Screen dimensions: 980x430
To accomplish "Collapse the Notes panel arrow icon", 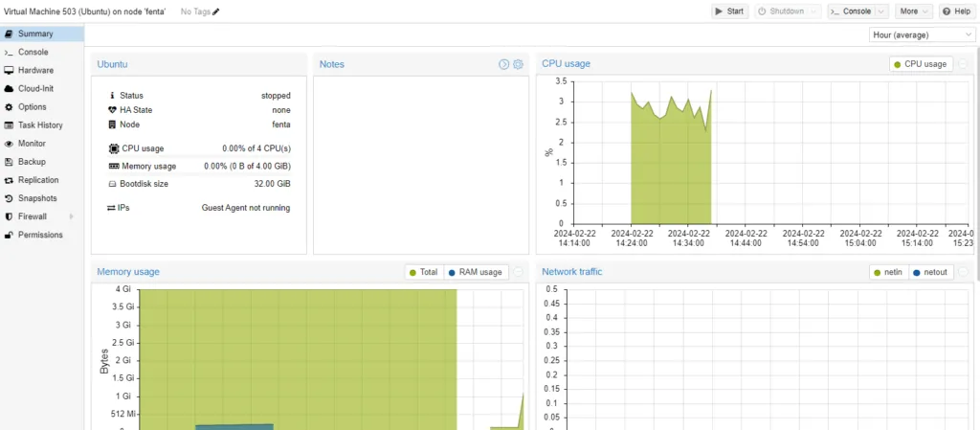I will [x=503, y=64].
